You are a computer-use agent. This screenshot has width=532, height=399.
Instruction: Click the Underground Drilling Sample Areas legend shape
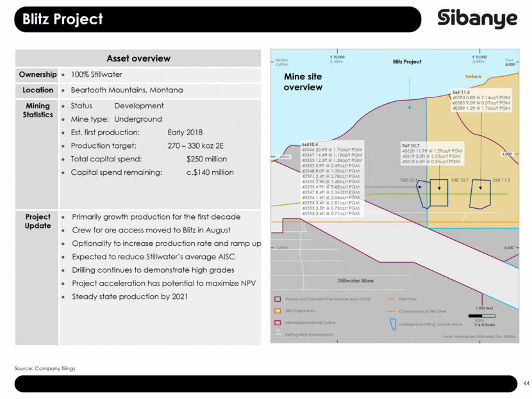392,325
